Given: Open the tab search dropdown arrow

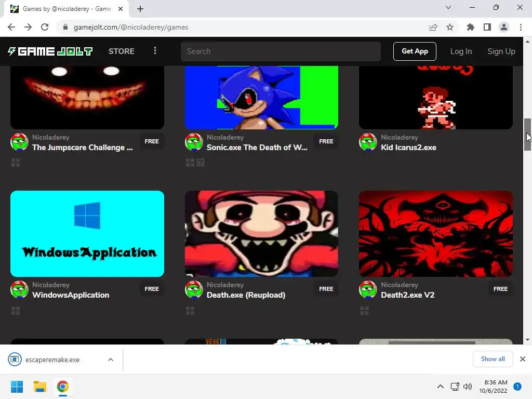Looking at the screenshot, I should coord(448,7).
